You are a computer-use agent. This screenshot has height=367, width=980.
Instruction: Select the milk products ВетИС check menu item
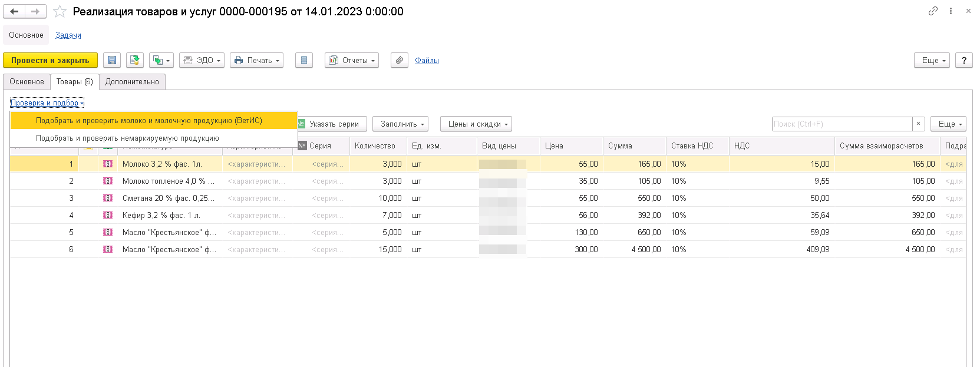click(149, 121)
